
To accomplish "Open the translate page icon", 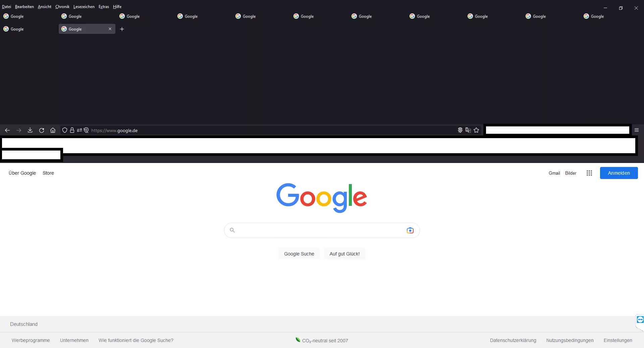I will [468, 130].
